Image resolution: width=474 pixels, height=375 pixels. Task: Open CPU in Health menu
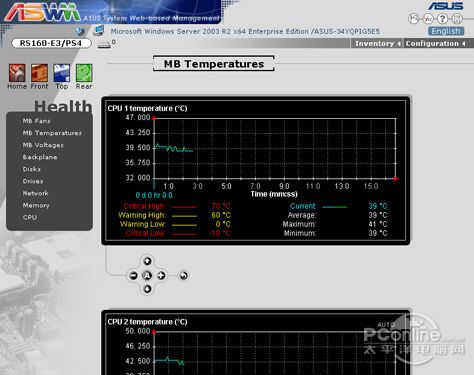pyautogui.click(x=30, y=217)
